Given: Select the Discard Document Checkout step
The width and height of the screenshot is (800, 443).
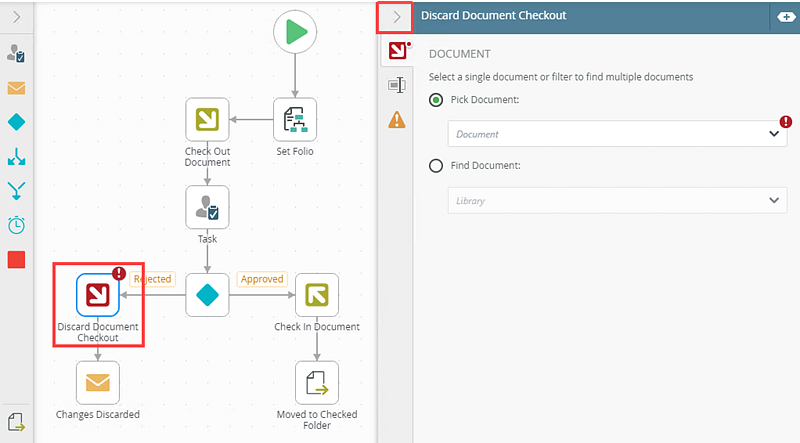Looking at the screenshot, I should pyautogui.click(x=98, y=294).
